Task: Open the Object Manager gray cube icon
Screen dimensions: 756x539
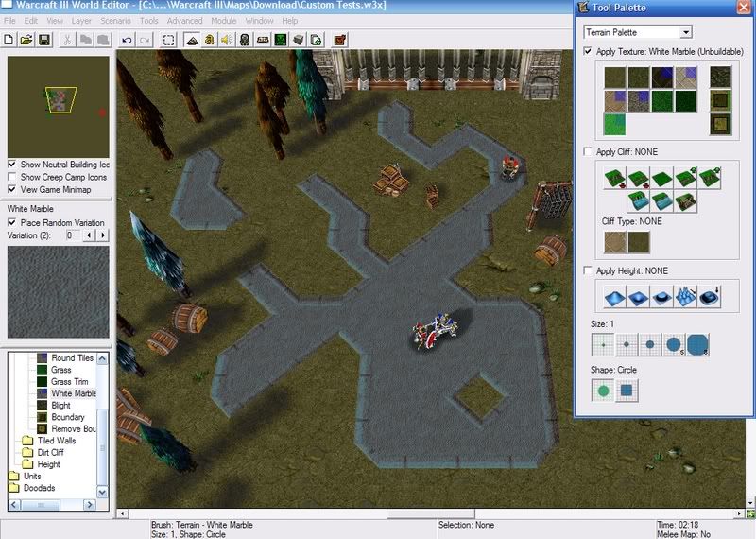Action: [299, 40]
